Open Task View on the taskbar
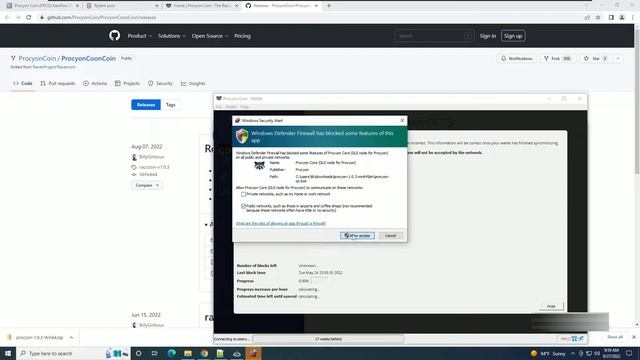The width and height of the screenshot is (640, 360). coord(155,353)
